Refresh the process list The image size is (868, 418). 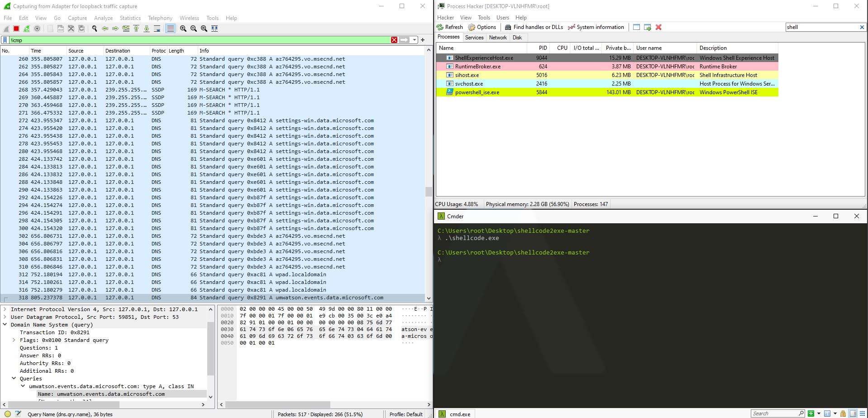(449, 27)
